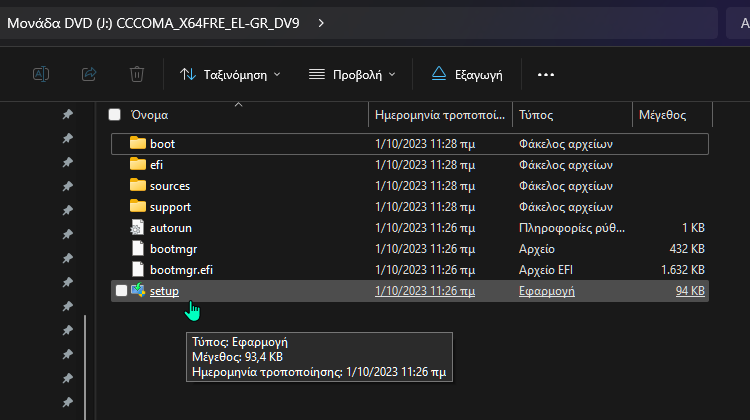Viewport: 750px width, 420px height.
Task: Open the boot folder icon
Action: [138, 144]
